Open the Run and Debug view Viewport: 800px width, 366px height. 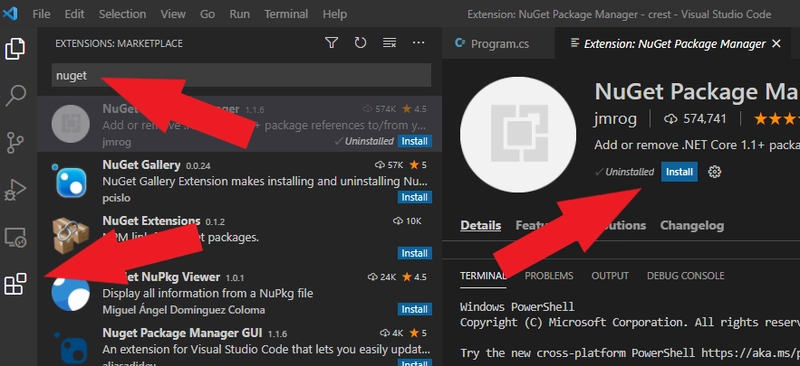(x=15, y=190)
